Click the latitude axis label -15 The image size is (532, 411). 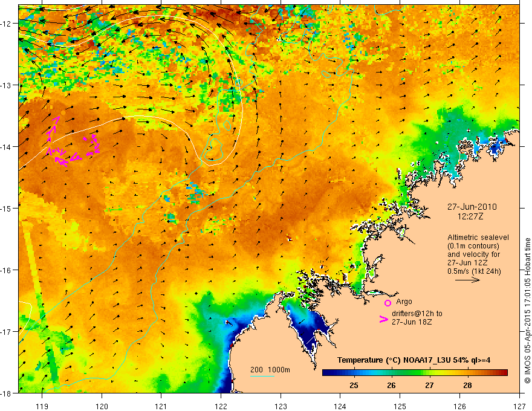(x=5, y=209)
